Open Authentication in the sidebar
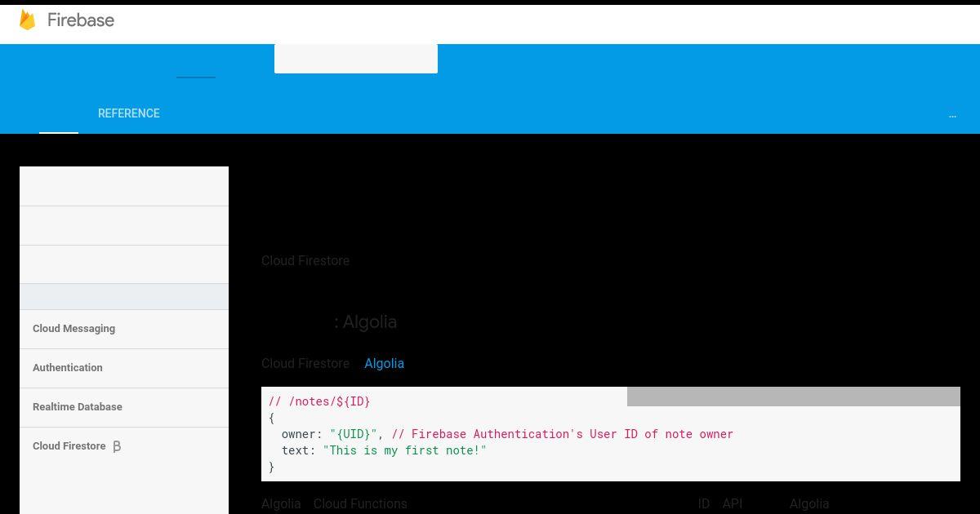 (x=68, y=368)
